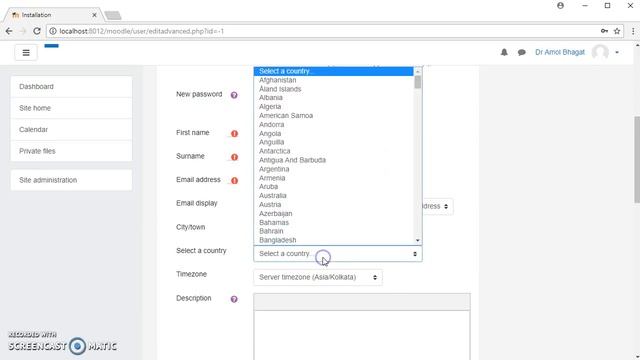Viewport: 640px width, 360px height.
Task: Select Bahrain option
Action: 333,231
